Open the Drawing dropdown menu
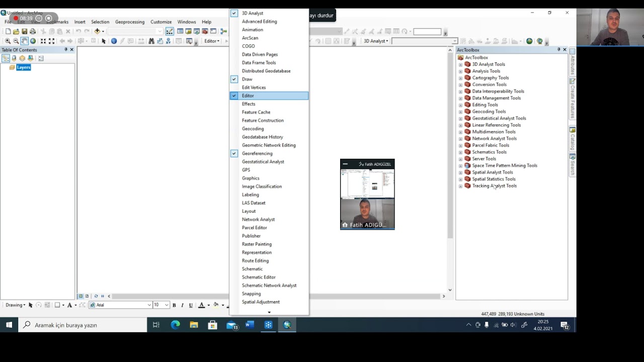 15,305
